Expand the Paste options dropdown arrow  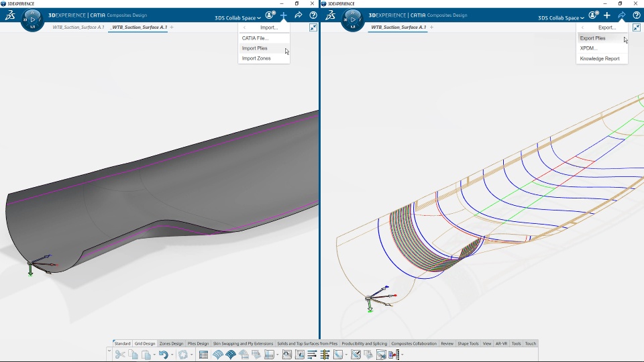[x=154, y=355]
